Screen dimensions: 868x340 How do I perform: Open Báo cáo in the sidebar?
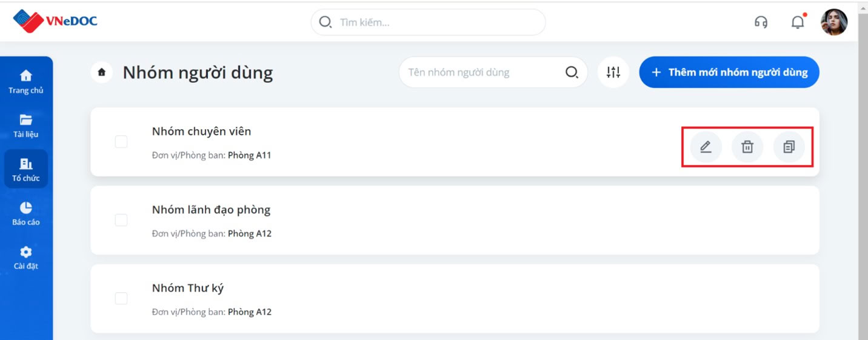coord(26,213)
